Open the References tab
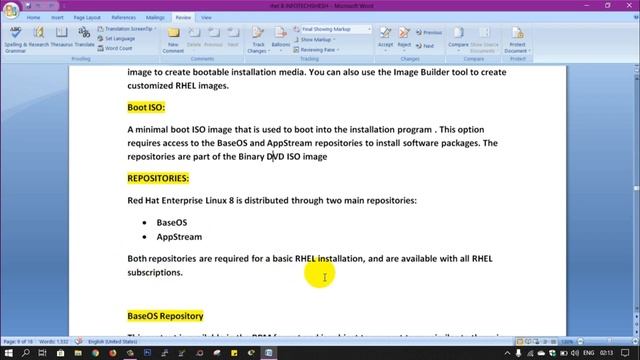 point(123,18)
